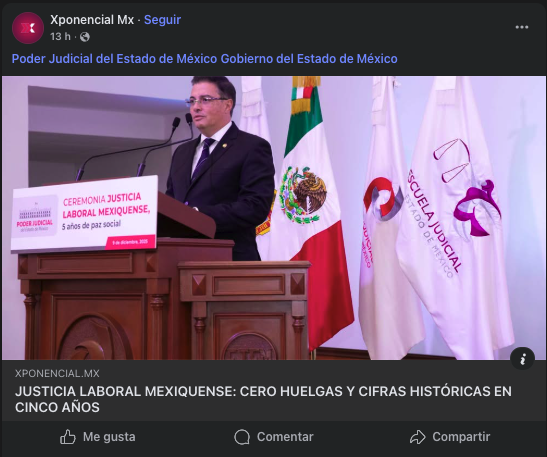Click the arrow Compartir icon
Screen dimensions: 547x457
pos(418,437)
